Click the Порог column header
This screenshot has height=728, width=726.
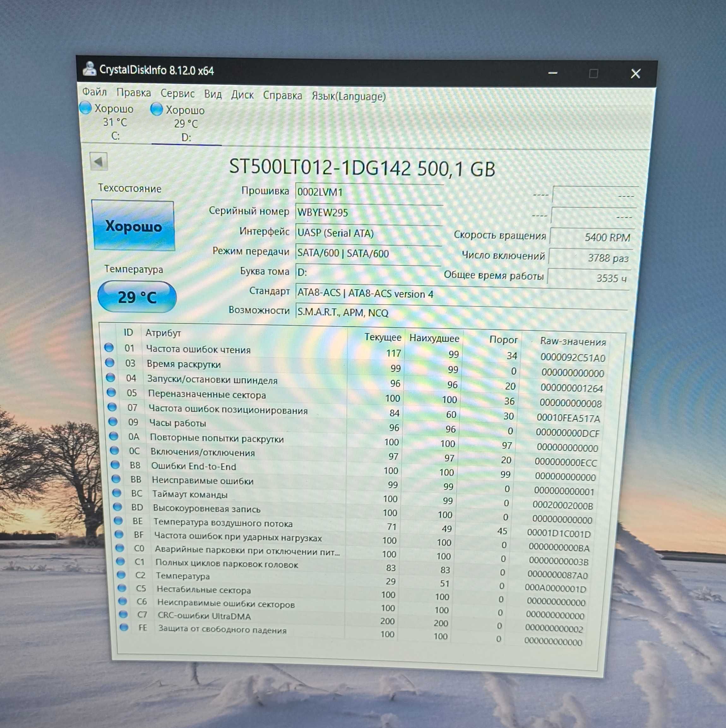(x=503, y=340)
